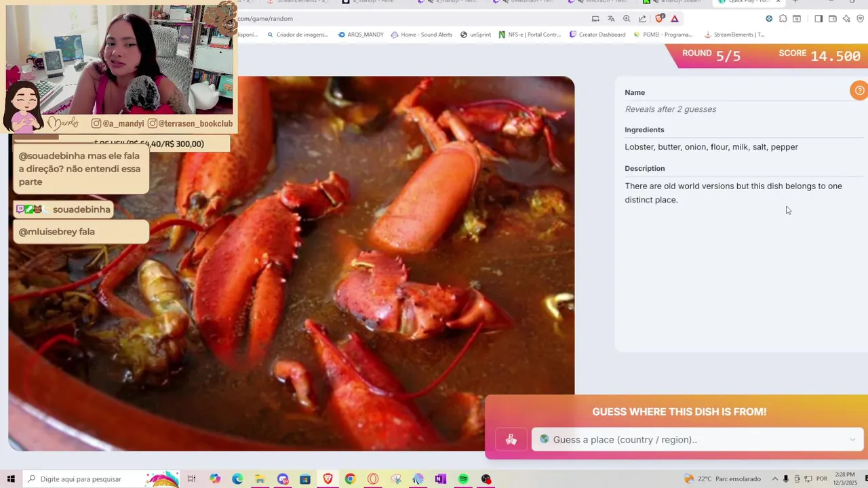Open OneNote from the taskbar
The image size is (868, 488).
tap(441, 479)
